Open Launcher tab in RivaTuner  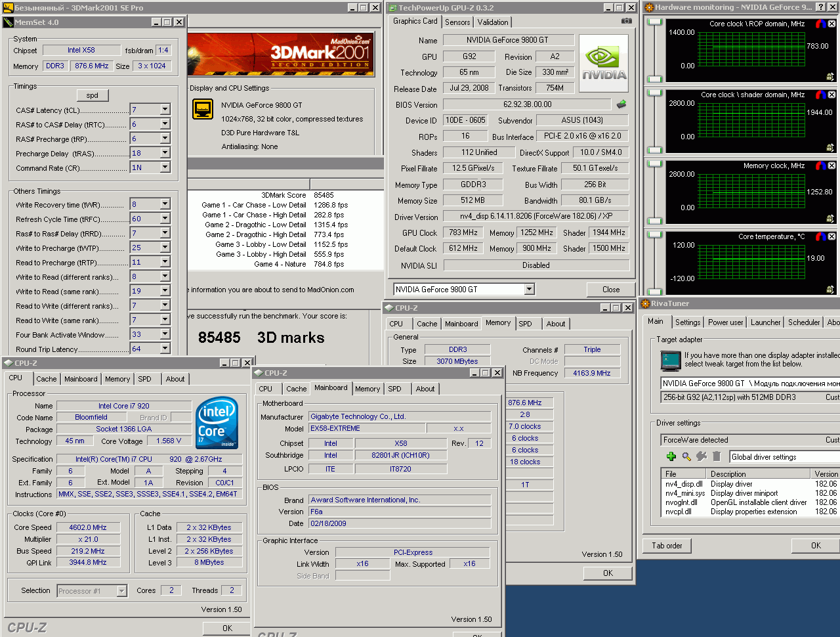766,322
